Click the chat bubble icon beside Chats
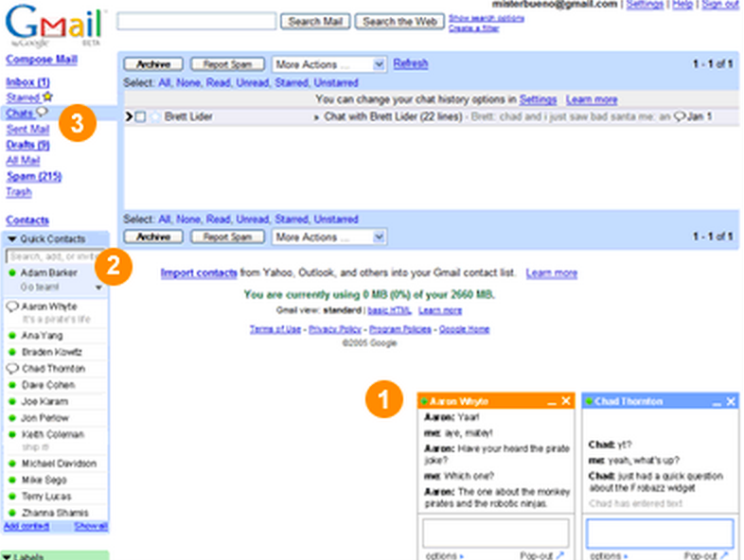The image size is (744, 560). point(42,112)
